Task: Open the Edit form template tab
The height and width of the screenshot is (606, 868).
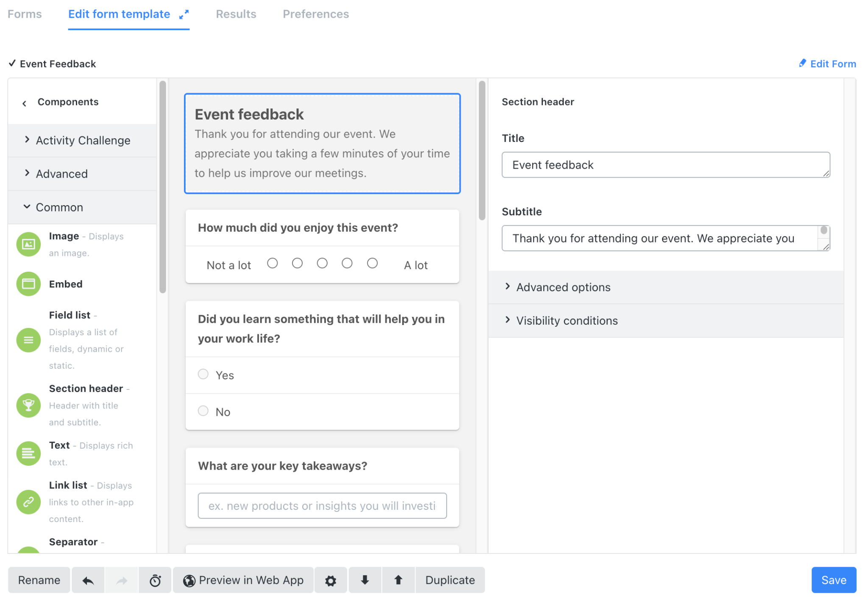Action: [119, 14]
